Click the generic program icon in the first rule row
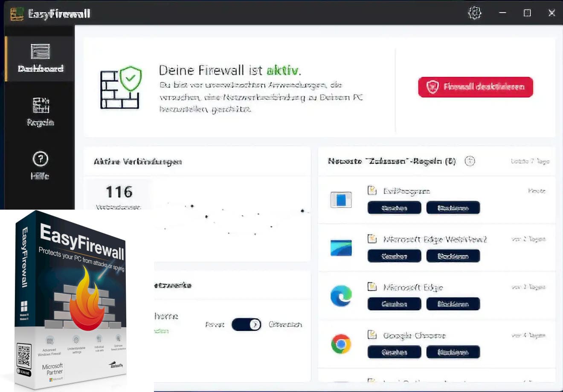Image resolution: width=563 pixels, height=392 pixels. tap(341, 199)
